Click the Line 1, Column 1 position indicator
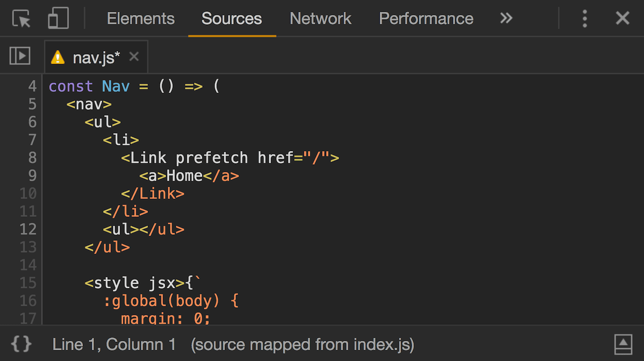Screen dimensions: 644x361 click(114, 344)
